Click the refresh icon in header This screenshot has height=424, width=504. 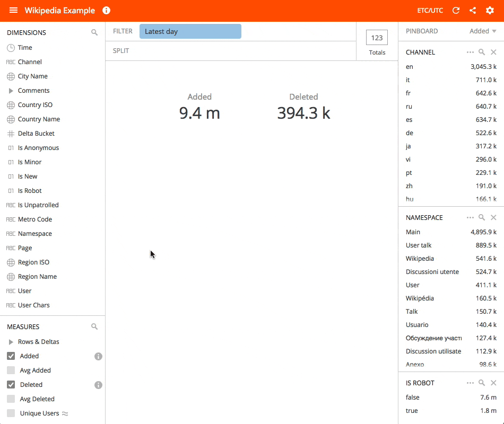coord(456,11)
